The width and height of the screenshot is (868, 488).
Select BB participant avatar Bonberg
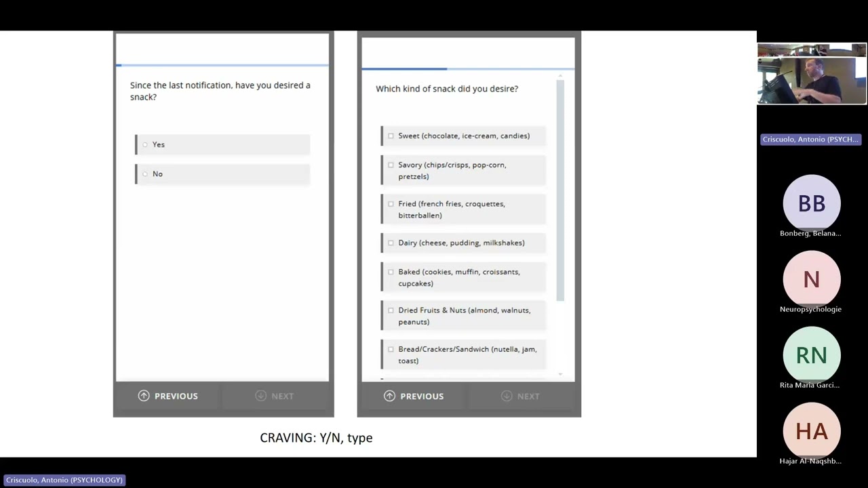(812, 203)
